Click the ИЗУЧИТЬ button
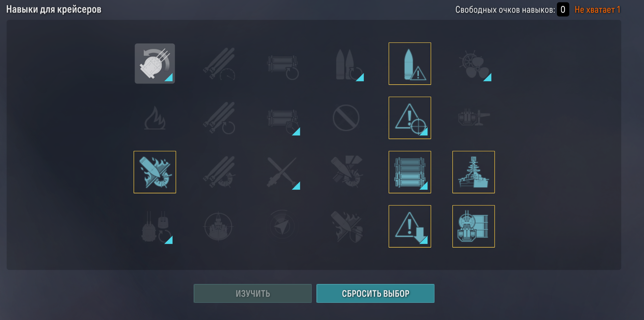644x320 pixels. coord(253,293)
